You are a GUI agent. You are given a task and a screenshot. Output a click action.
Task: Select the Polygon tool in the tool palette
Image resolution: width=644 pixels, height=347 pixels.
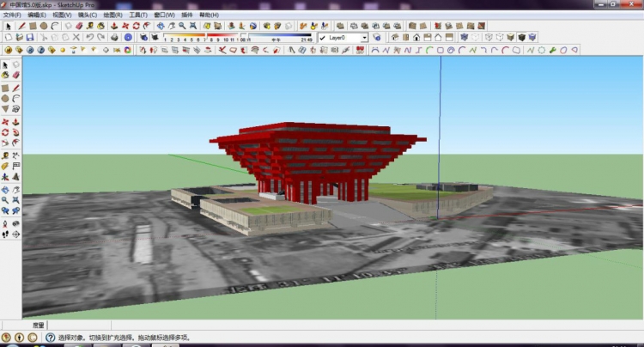5,109
